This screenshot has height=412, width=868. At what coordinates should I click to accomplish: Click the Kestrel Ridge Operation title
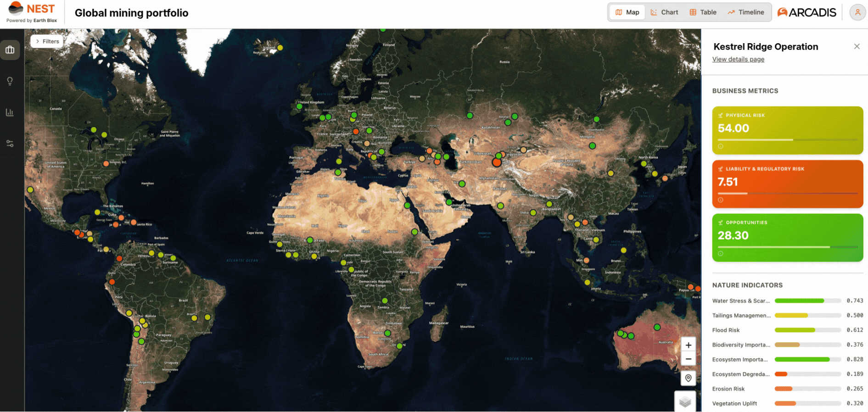766,47
